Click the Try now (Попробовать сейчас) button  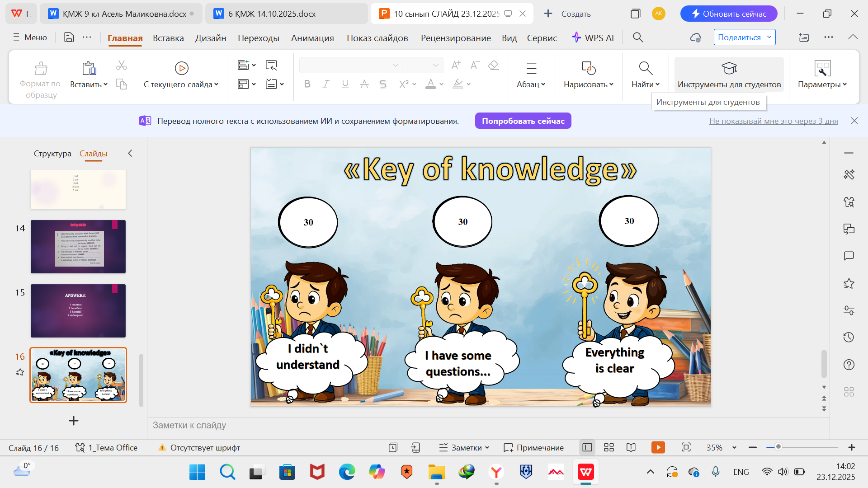point(523,121)
